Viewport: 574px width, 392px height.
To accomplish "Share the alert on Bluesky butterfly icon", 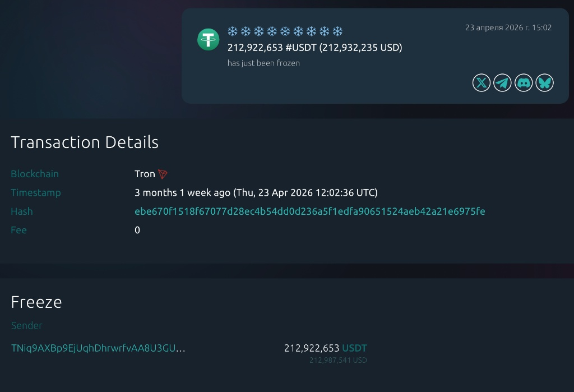I will [x=544, y=83].
